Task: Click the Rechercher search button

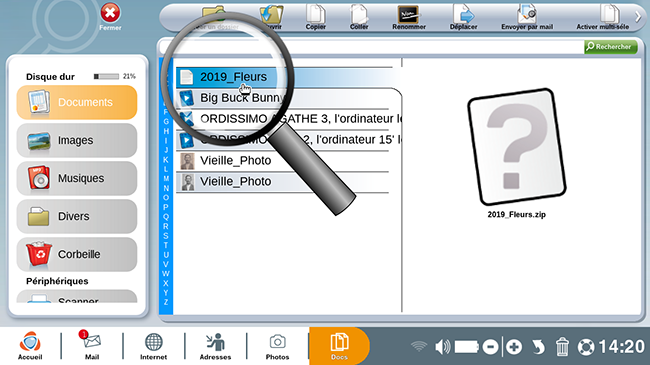Action: pyautogui.click(x=610, y=46)
